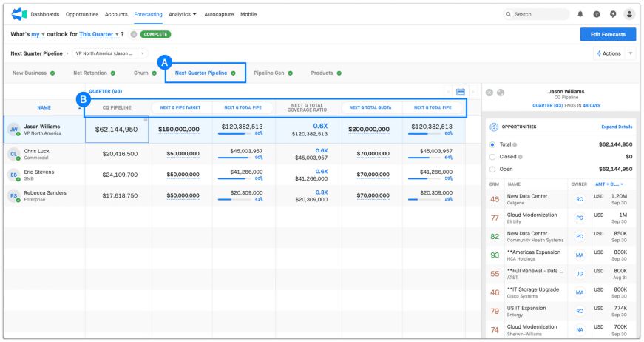Click the QUARTER (Q3) link above the grid

tap(106, 91)
